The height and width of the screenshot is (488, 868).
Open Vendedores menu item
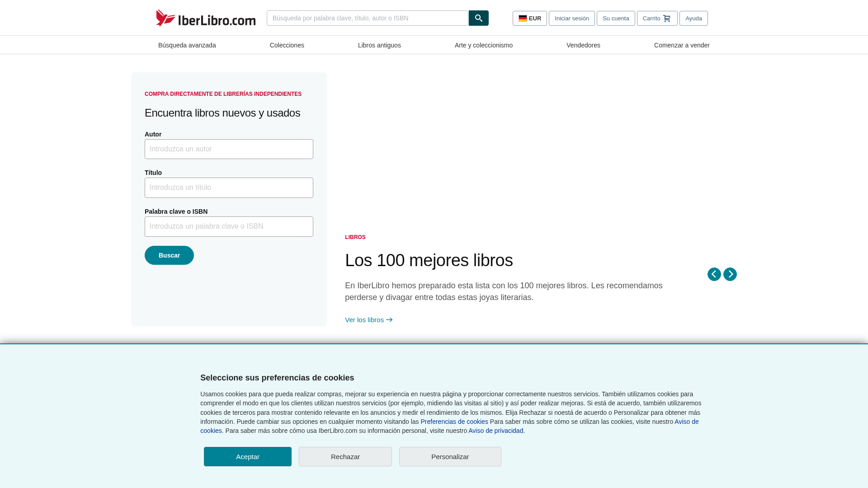pyautogui.click(x=583, y=45)
